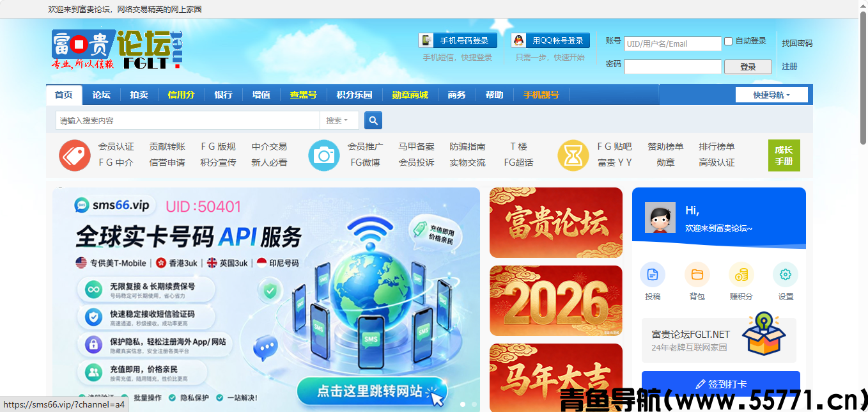Open the 论坛 nav tab
Viewport: 868px width, 412px height.
[101, 95]
